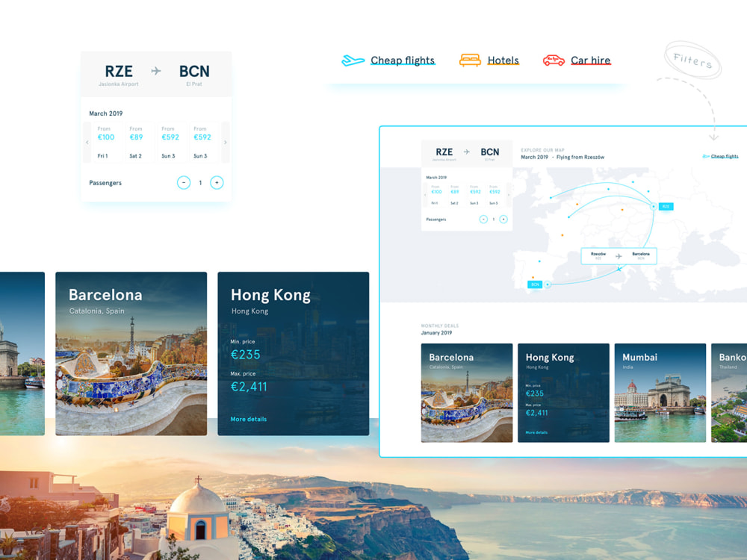Click the bed icon beside Hotels
Viewport: 747px width, 560px height.
(x=470, y=60)
